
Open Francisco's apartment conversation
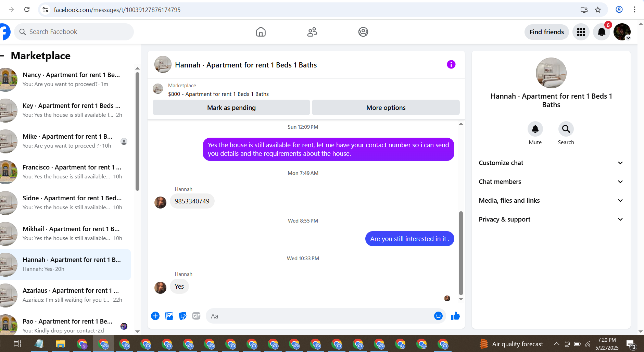tap(65, 172)
